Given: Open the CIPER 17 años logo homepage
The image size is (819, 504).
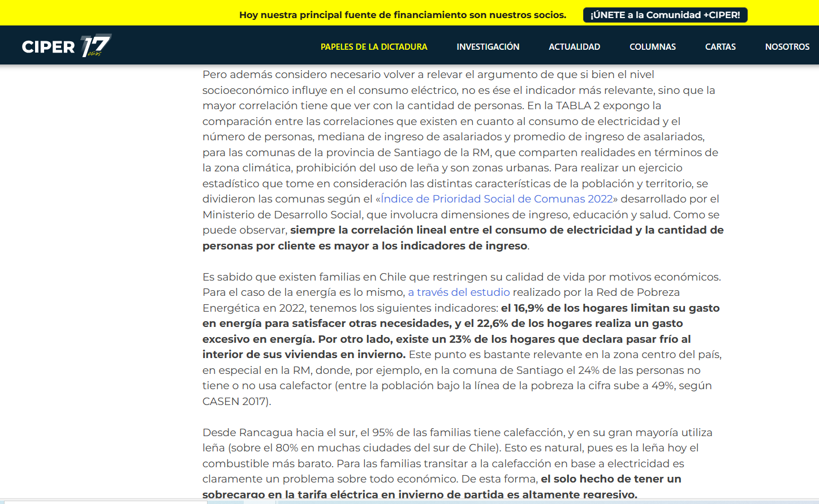Looking at the screenshot, I should pyautogui.click(x=67, y=46).
